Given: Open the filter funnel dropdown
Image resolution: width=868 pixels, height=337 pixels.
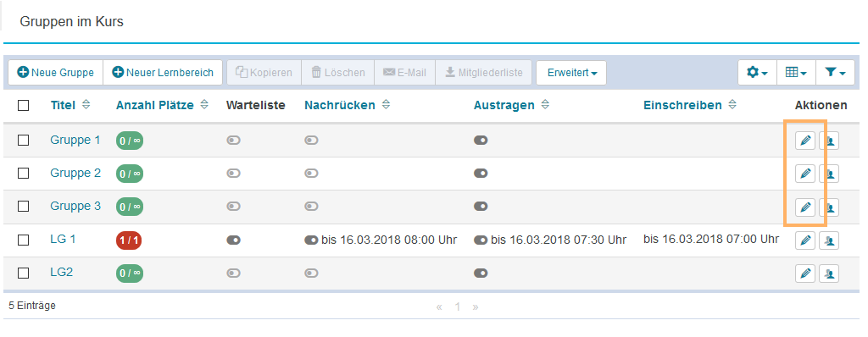Looking at the screenshot, I should click(835, 73).
